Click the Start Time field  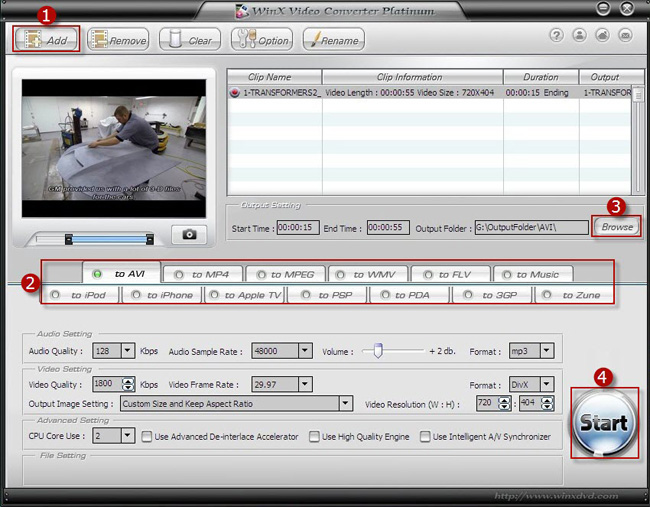coord(298,228)
